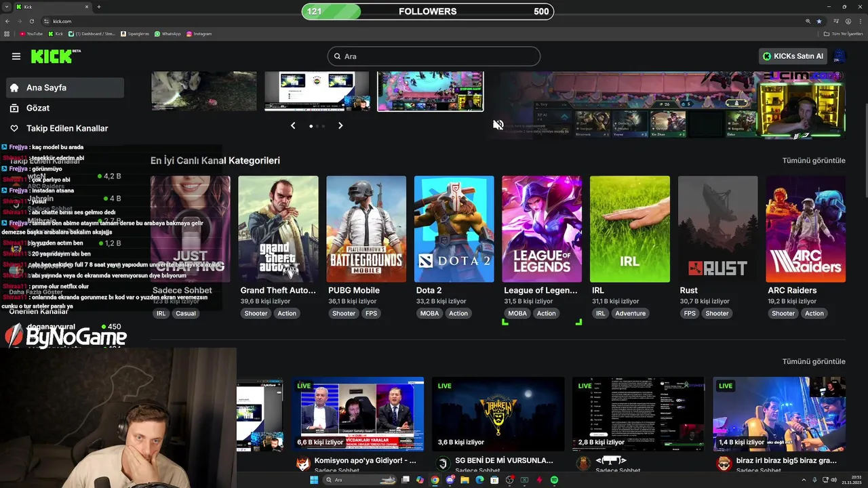Click FPS tag under PUBG Mobile

point(372,313)
